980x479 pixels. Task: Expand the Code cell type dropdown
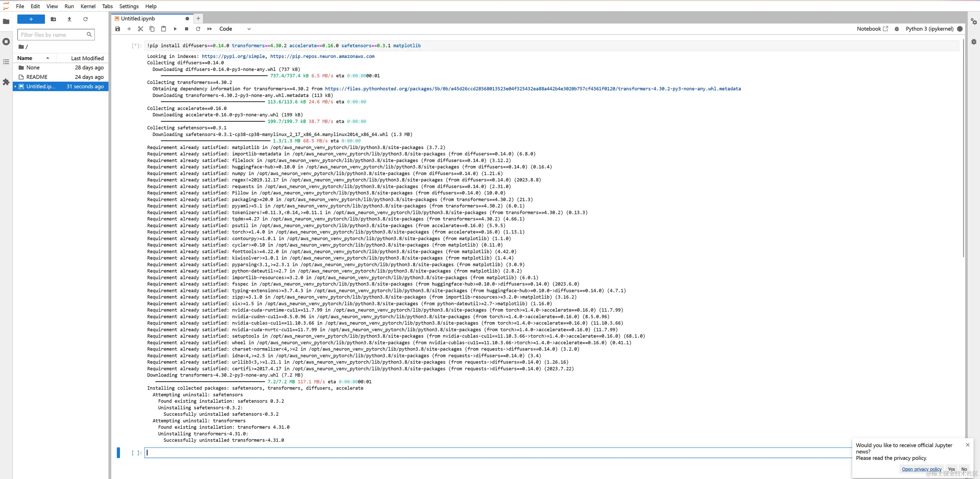(235, 29)
